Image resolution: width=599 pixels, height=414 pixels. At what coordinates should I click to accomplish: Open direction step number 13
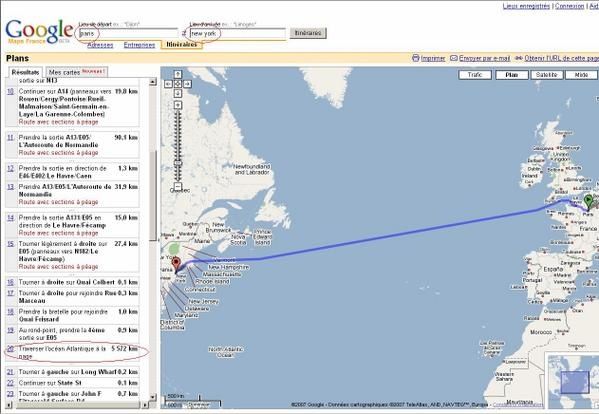pyautogui.click(x=10, y=187)
